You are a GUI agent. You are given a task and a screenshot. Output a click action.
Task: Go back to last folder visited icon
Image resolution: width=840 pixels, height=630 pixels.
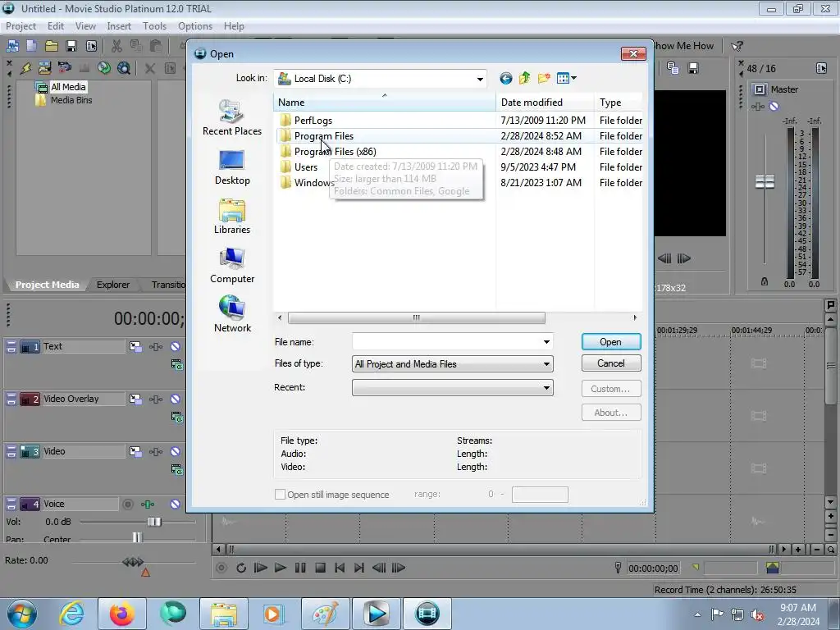pyautogui.click(x=505, y=79)
